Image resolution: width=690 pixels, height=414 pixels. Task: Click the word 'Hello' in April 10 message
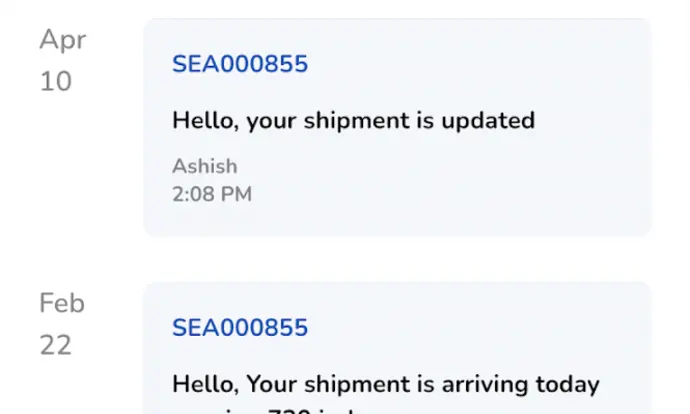click(x=205, y=121)
